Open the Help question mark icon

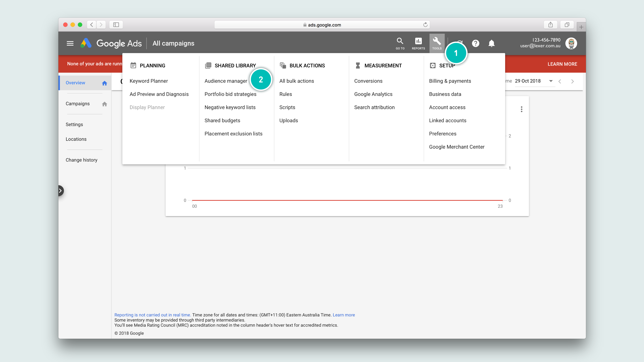point(475,43)
